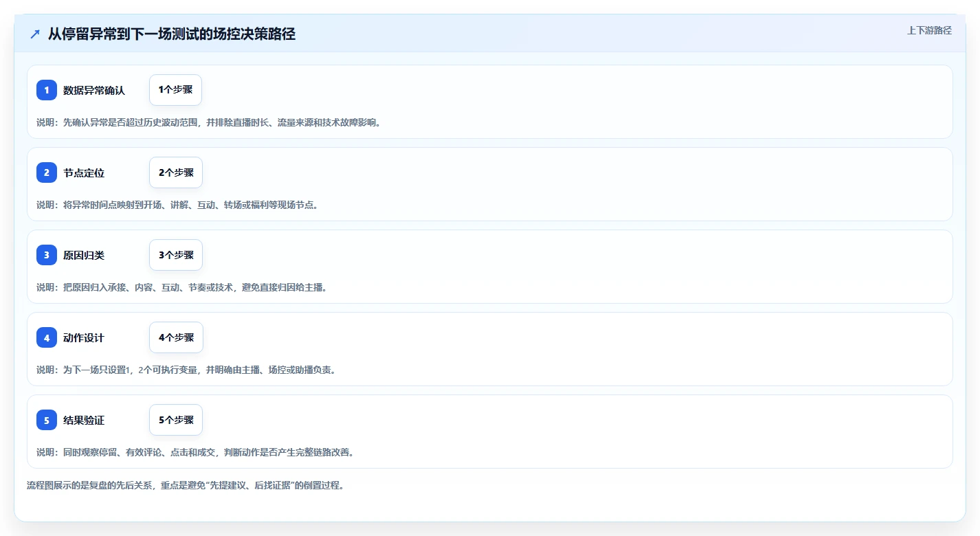Click the description starting 把原因归入承接

pyautogui.click(x=182, y=287)
